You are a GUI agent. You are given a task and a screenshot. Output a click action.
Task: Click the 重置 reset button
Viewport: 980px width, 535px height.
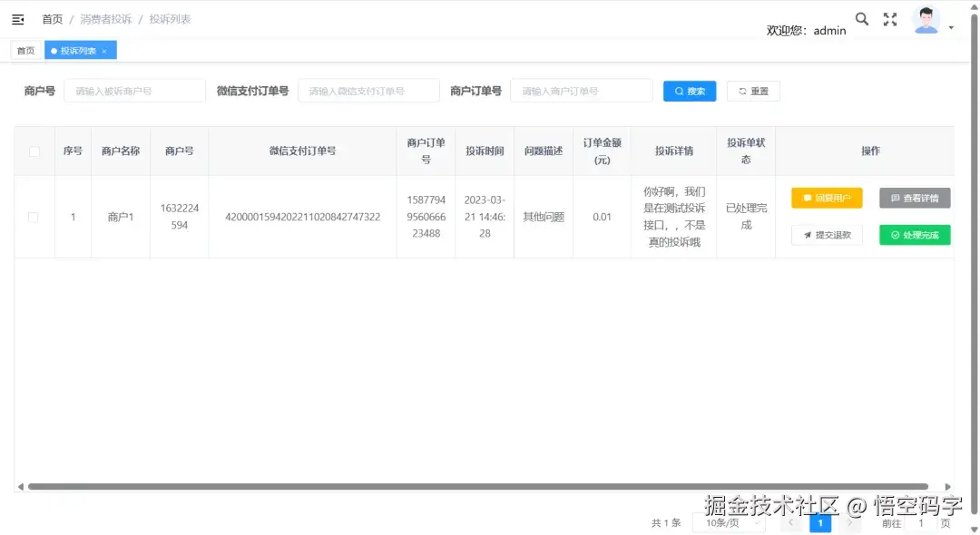[x=753, y=91]
